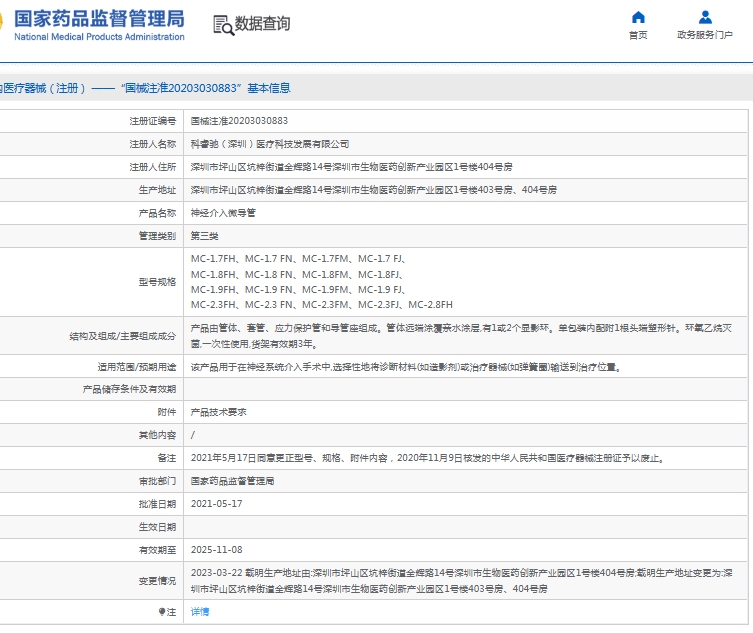The height and width of the screenshot is (633, 753).
Task: Click the 数据查询 search document icon
Action: [x=223, y=25]
